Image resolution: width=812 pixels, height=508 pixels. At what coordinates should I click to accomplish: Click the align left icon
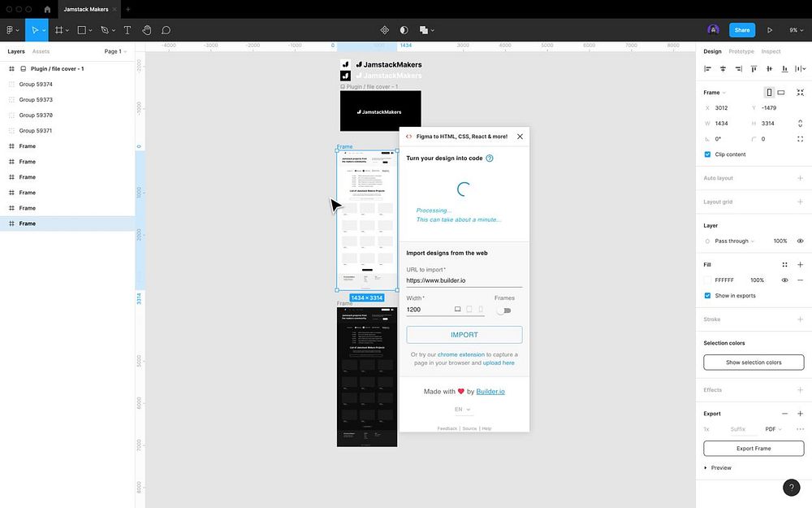pos(707,68)
